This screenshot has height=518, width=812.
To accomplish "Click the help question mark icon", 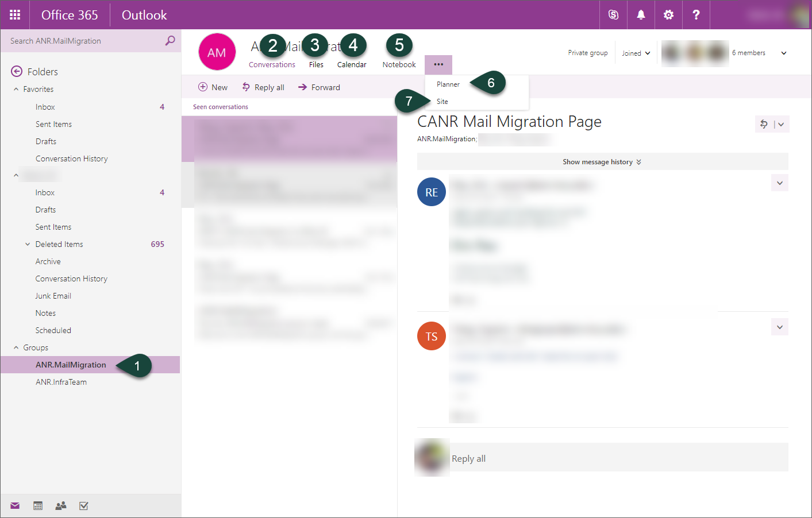I will [x=696, y=15].
